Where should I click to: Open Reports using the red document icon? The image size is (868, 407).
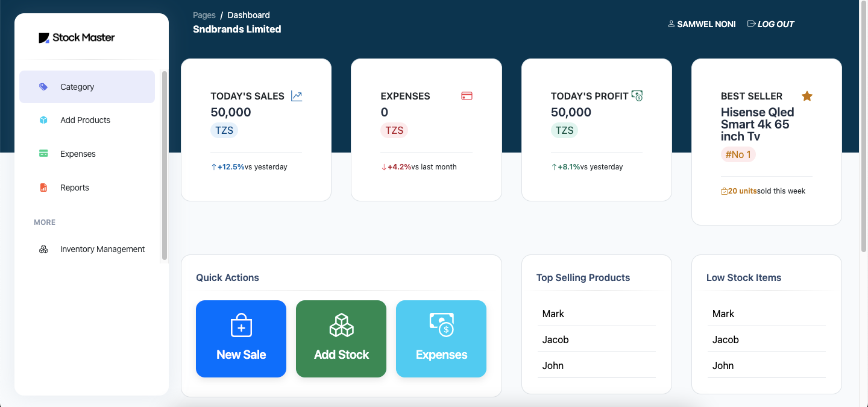(43, 187)
